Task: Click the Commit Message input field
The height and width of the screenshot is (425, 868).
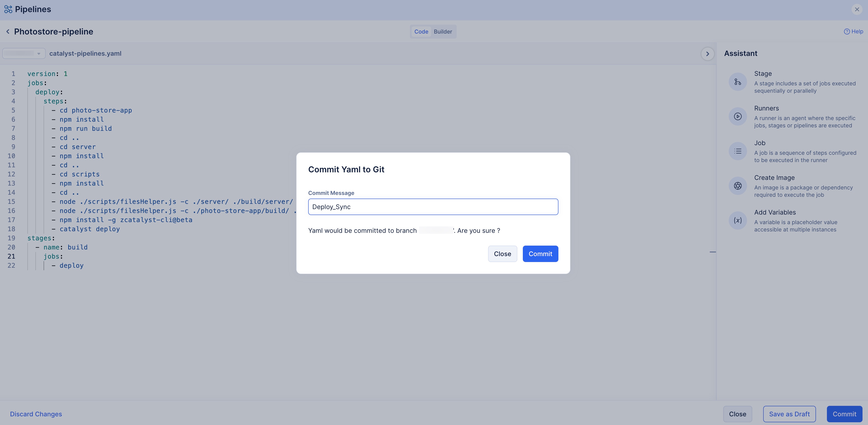Action: (433, 207)
